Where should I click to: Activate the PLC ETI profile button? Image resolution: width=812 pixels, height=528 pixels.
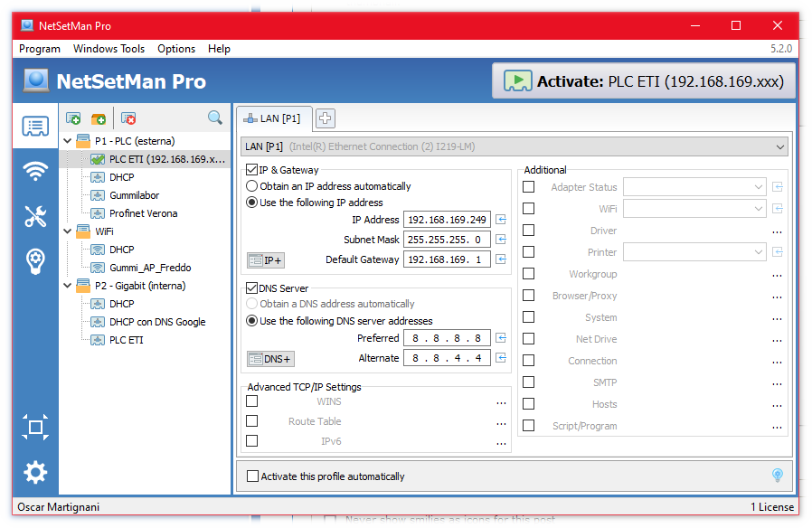644,81
